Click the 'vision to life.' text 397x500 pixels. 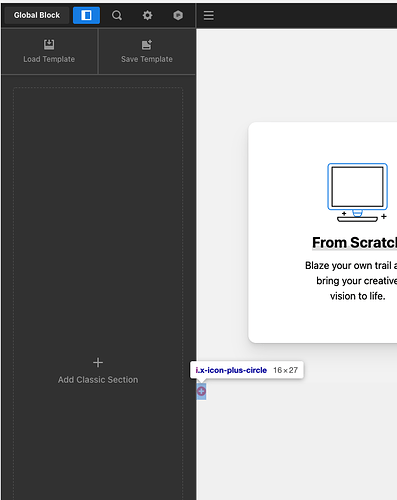point(358,296)
